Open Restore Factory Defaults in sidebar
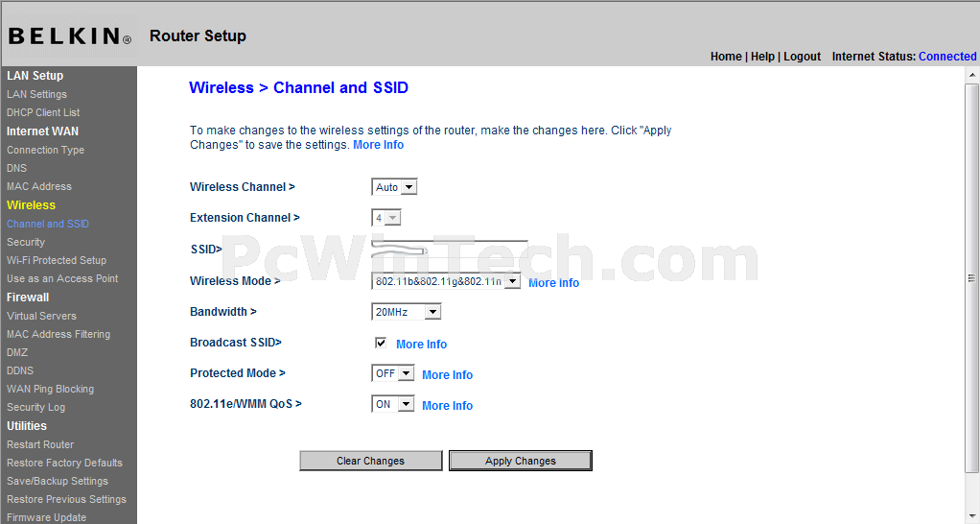The height and width of the screenshot is (524, 980). click(64, 462)
